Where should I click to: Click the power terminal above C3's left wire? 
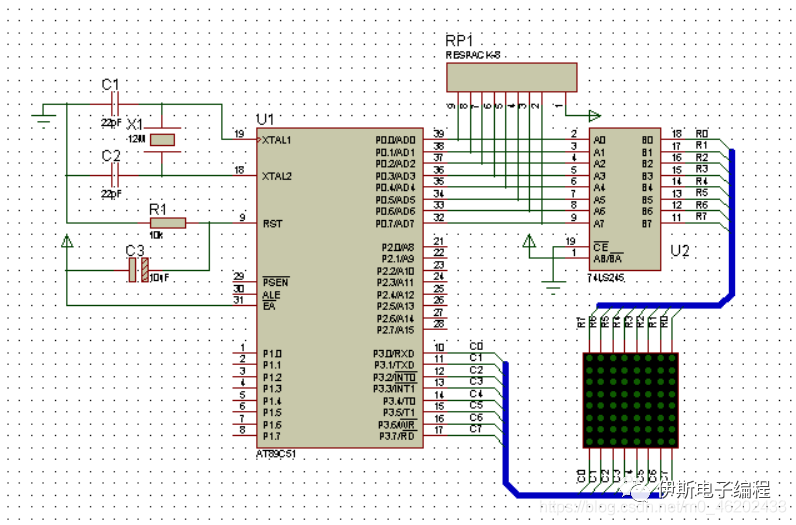[x=67, y=241]
